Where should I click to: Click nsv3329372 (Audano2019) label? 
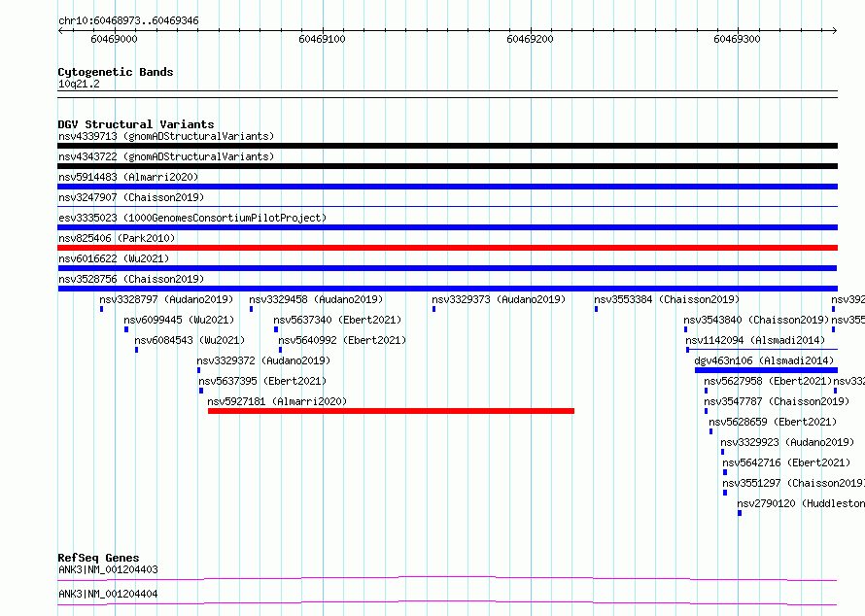(263, 360)
